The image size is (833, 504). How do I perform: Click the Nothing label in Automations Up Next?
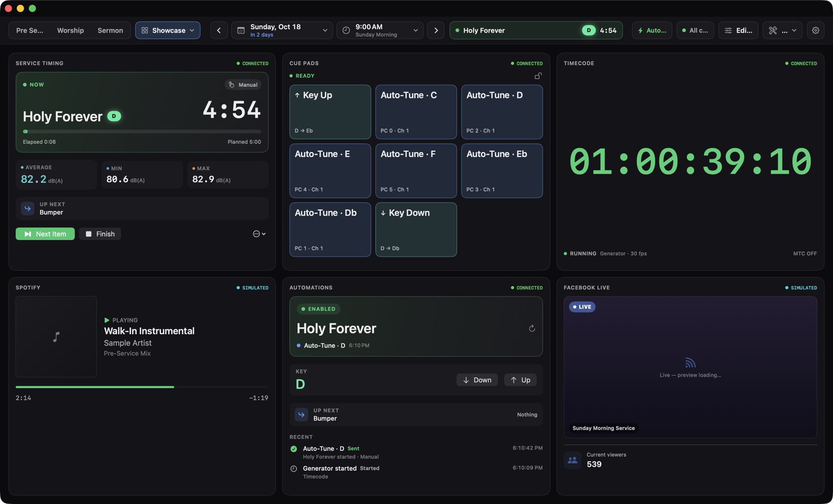[x=527, y=414]
